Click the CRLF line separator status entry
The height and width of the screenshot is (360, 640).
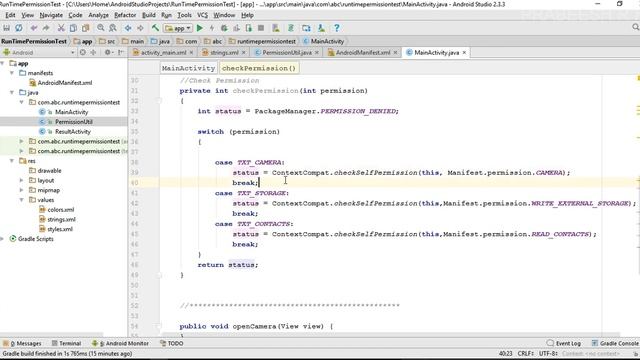coord(526,353)
